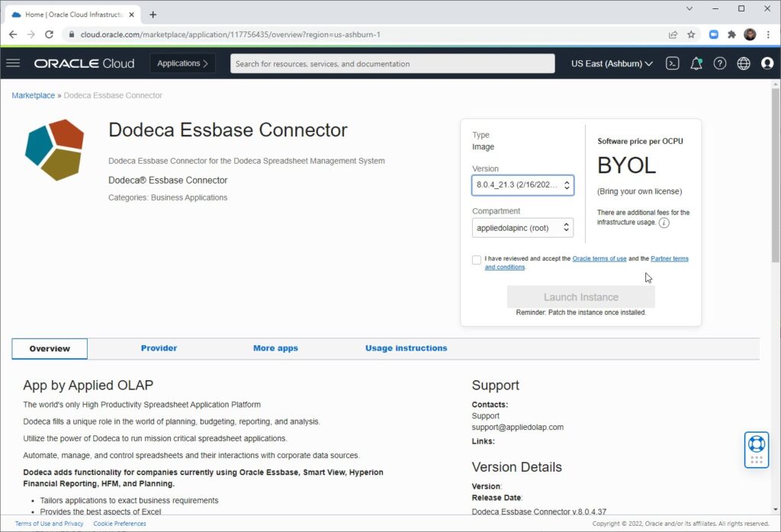Open the user profile icon in Oracle header
781x532 pixels.
[767, 63]
